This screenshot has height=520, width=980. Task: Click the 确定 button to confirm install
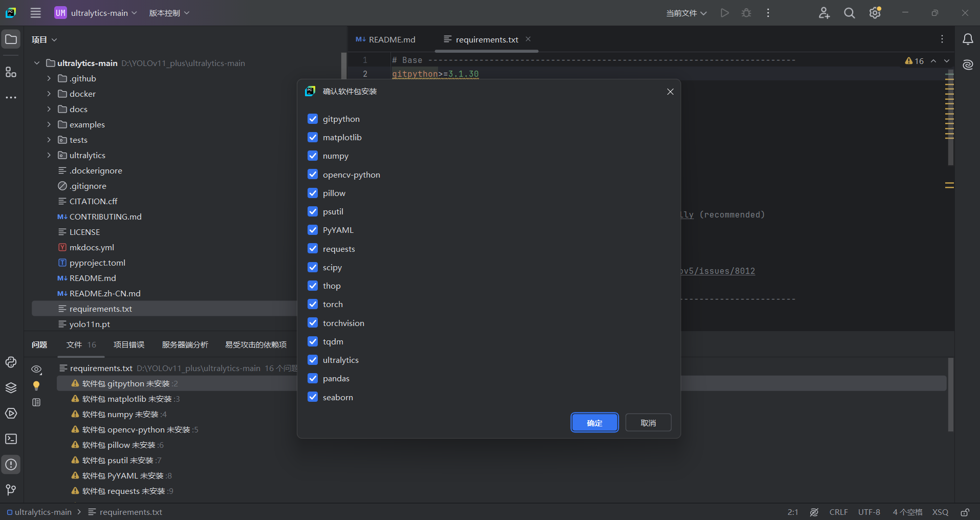tap(595, 423)
